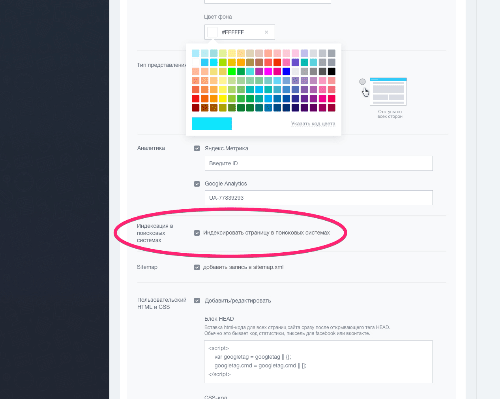This screenshot has height=399, width=500.
Task: Open the specify color code link
Action: pyautogui.click(x=313, y=124)
